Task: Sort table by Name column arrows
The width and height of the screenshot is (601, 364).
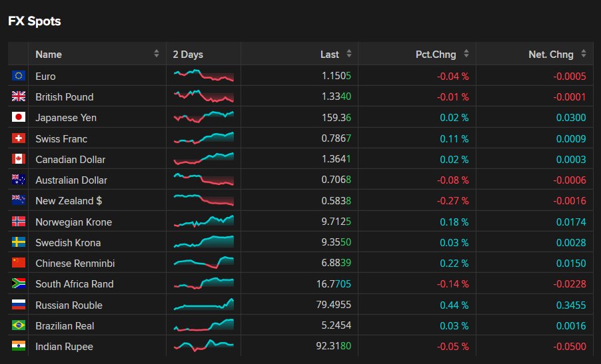Action: click(x=157, y=54)
